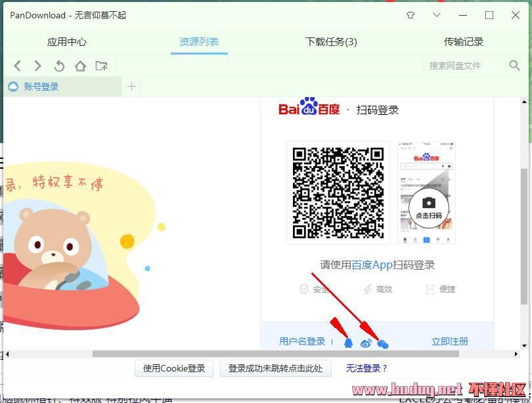Screen dimensions: 532x403
Task: Click the vertical scrollbar down arrow
Action: tap(525, 346)
